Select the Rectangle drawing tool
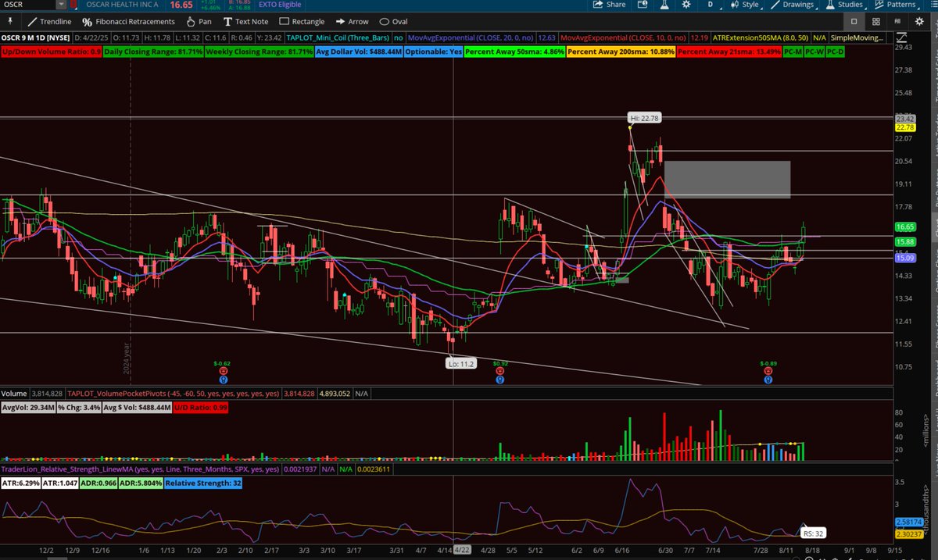This screenshot has height=560, width=938. pyautogui.click(x=303, y=21)
